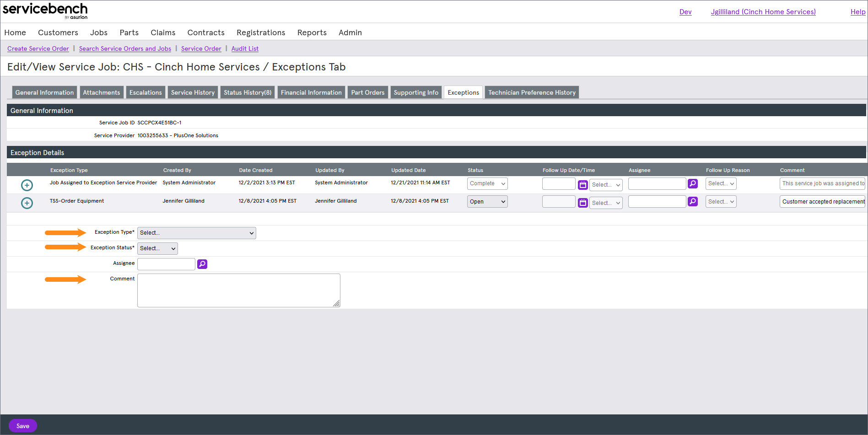Image resolution: width=868 pixels, height=435 pixels.
Task: Click the Exception Type column header
Action: [x=69, y=170]
